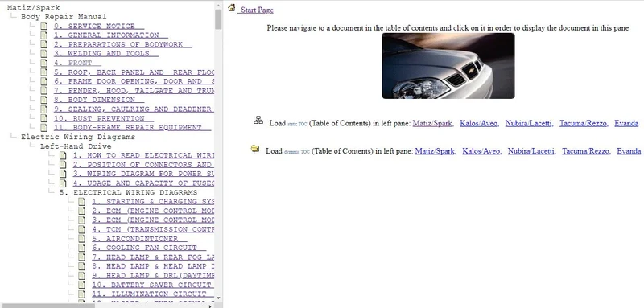Click the TOC pane vertical scrollbar thumb

coord(218,18)
